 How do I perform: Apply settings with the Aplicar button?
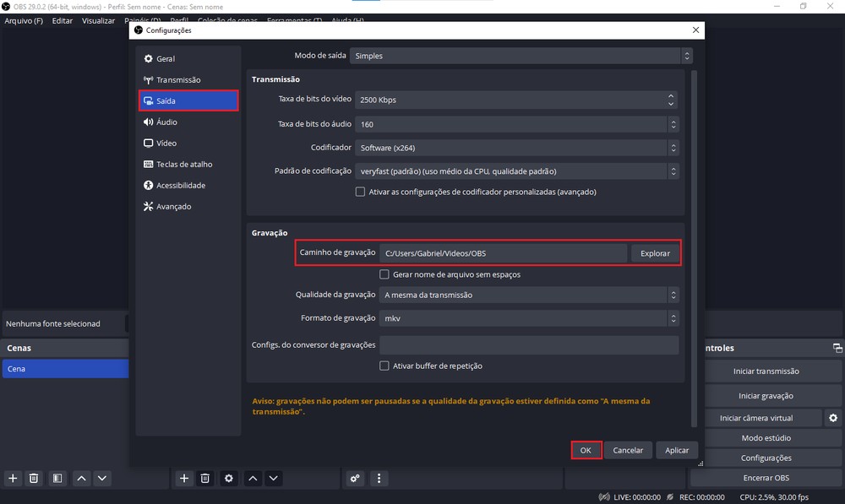677,450
